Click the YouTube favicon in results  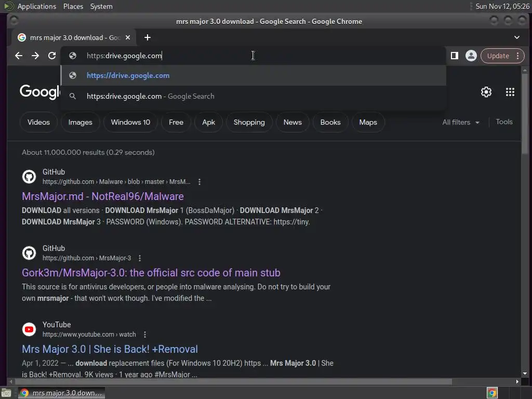pos(29,329)
